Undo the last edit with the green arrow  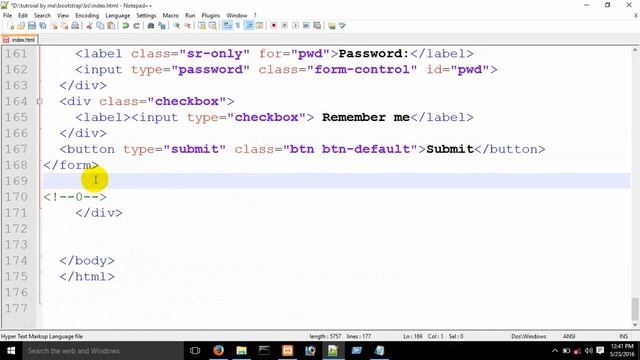point(126,26)
